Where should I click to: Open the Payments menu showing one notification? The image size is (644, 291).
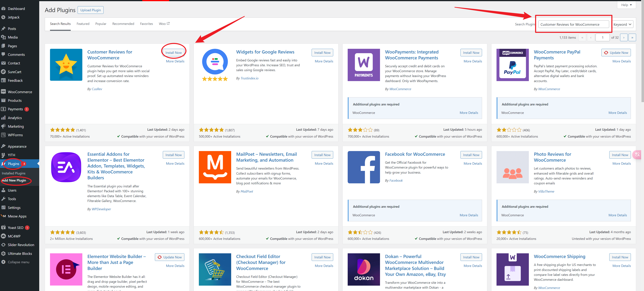(15, 109)
